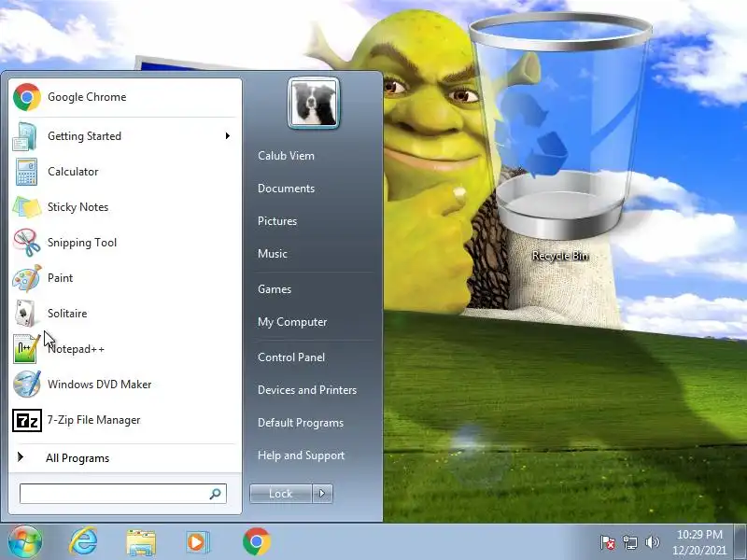Click the Windows DVD Maker icon

click(x=27, y=385)
